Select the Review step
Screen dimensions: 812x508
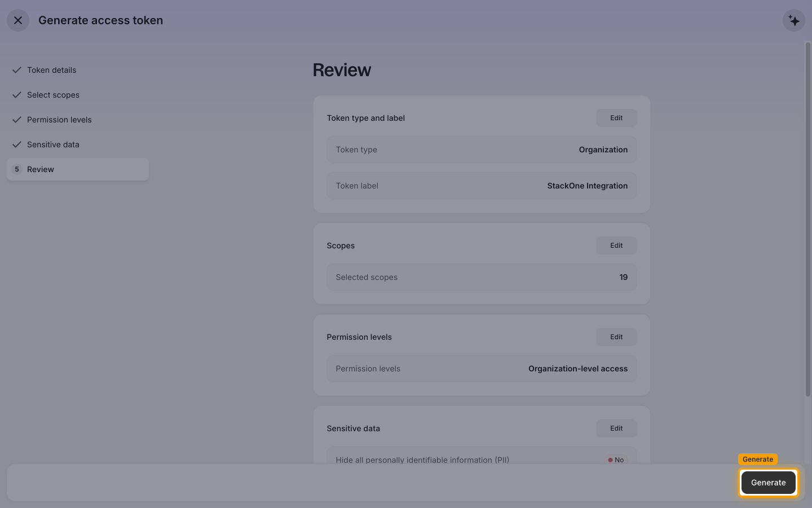click(78, 169)
